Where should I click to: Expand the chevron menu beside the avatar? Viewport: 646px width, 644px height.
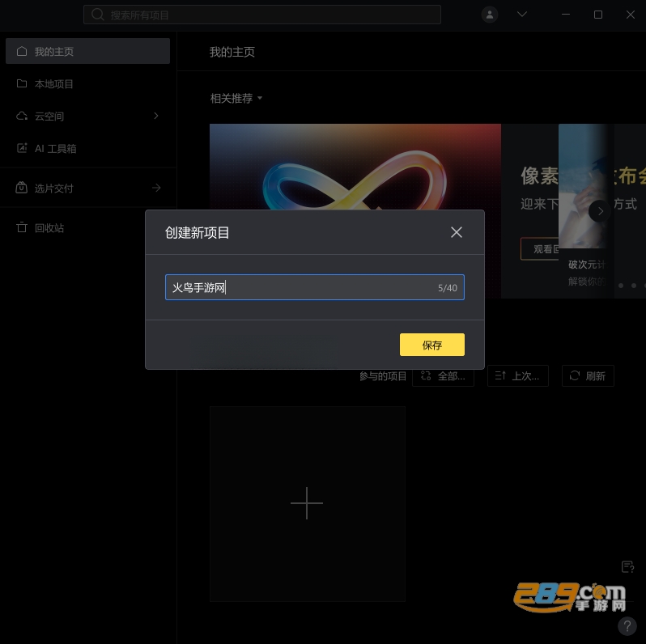click(522, 15)
